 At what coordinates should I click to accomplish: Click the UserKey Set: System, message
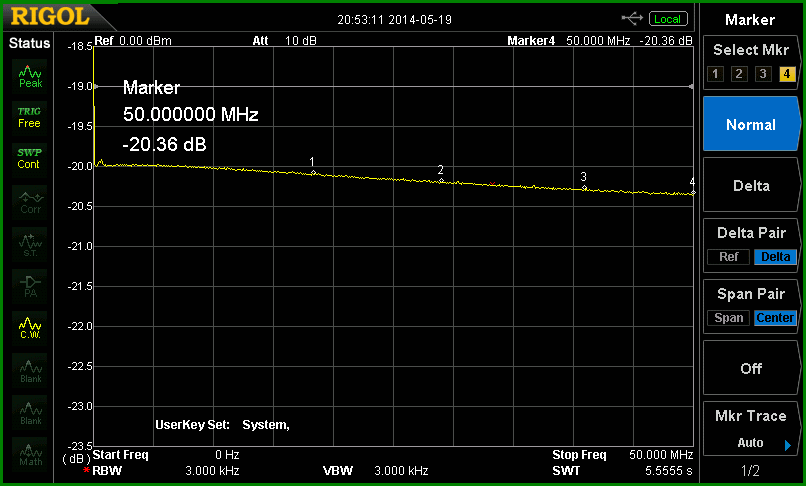coord(223,425)
